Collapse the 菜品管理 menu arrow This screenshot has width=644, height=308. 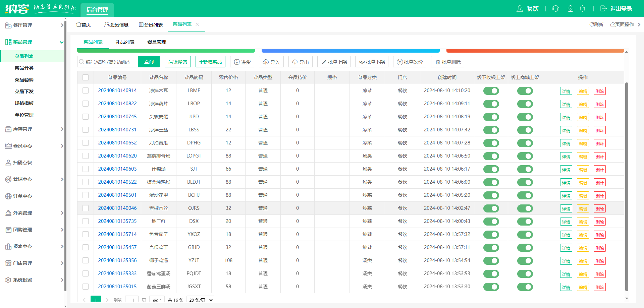(x=62, y=42)
